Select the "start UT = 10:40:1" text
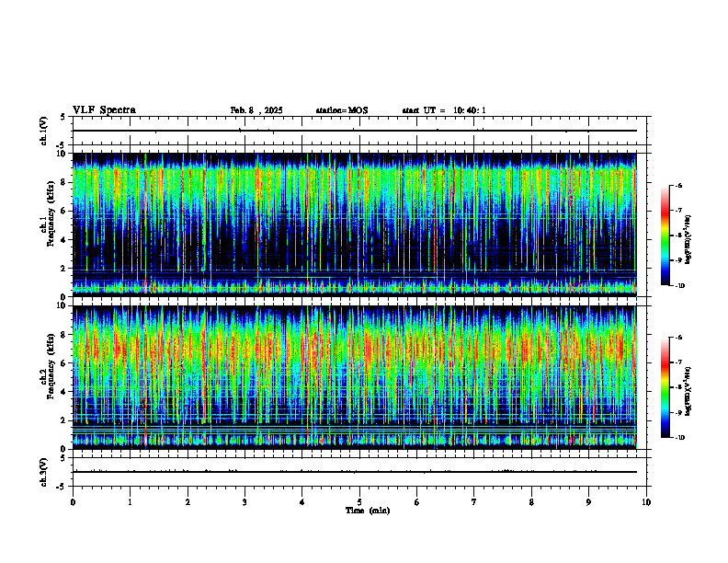This screenshot has width=728, height=563. tap(444, 110)
